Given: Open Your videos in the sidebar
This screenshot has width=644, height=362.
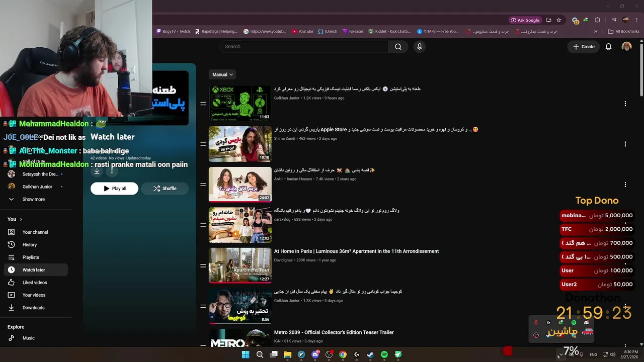Looking at the screenshot, I should tap(35, 295).
